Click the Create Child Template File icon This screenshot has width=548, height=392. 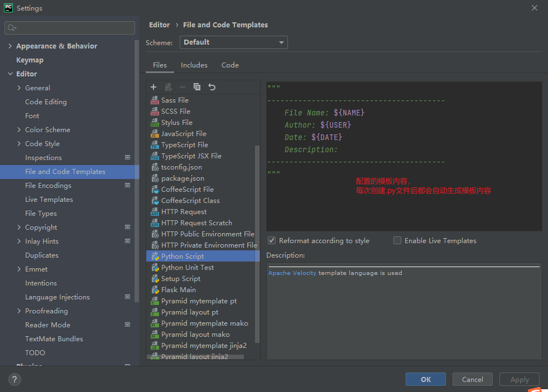click(169, 87)
